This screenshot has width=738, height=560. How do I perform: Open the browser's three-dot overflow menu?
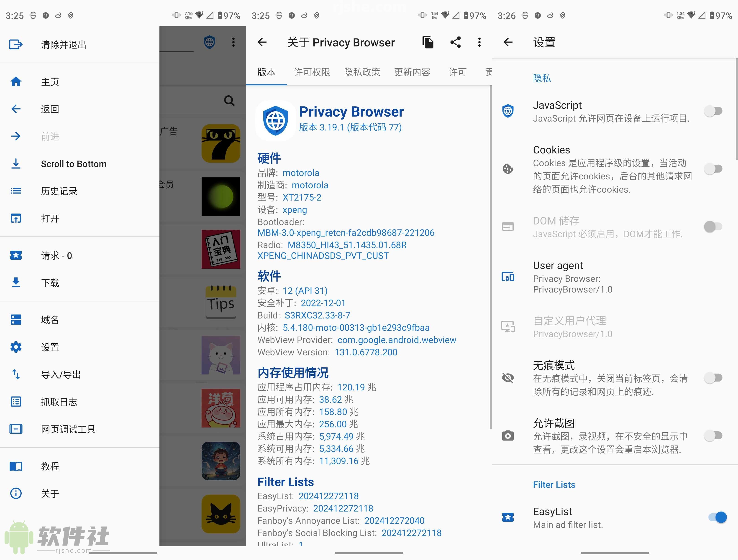click(234, 42)
